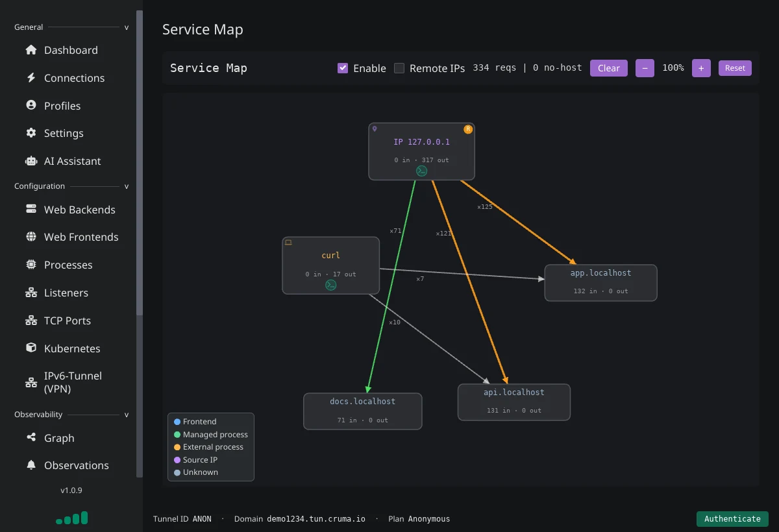Open the Kubernetes section
Viewport: 779px width, 532px height.
[72, 348]
